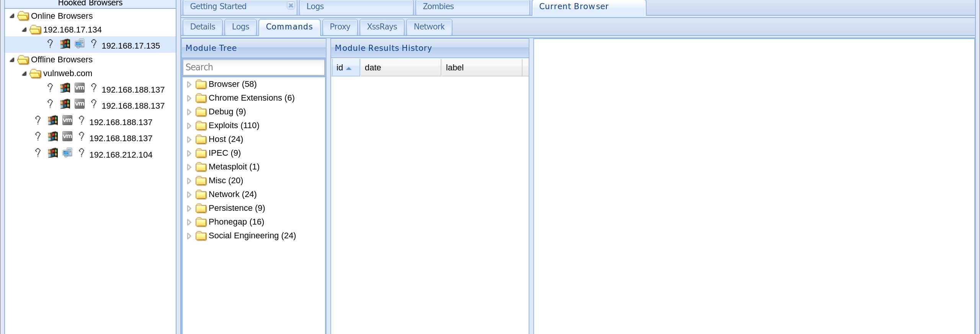Sort results by the id column
The height and width of the screenshot is (334, 980).
(x=340, y=68)
